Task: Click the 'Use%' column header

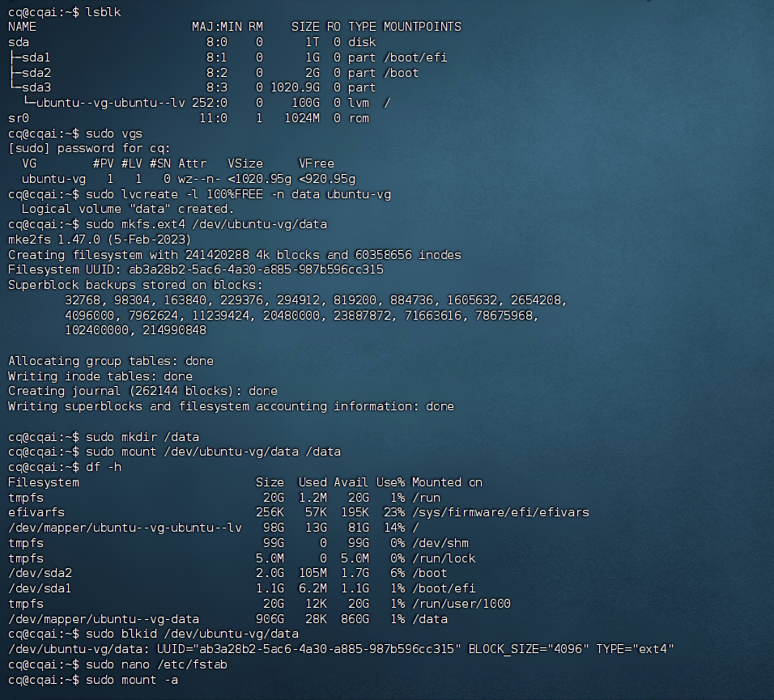Action: pos(390,482)
